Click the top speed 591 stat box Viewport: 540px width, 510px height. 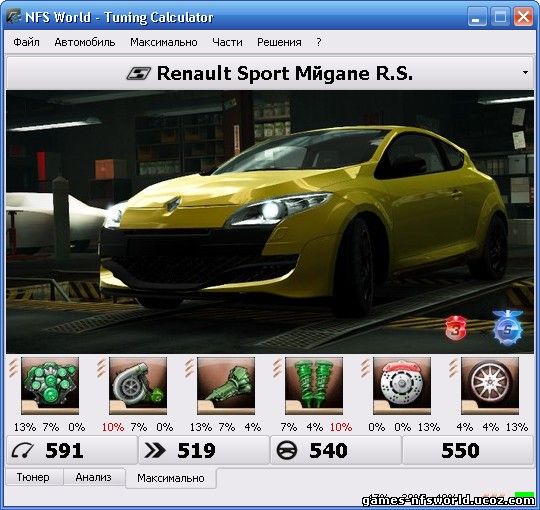pyautogui.click(x=72, y=450)
